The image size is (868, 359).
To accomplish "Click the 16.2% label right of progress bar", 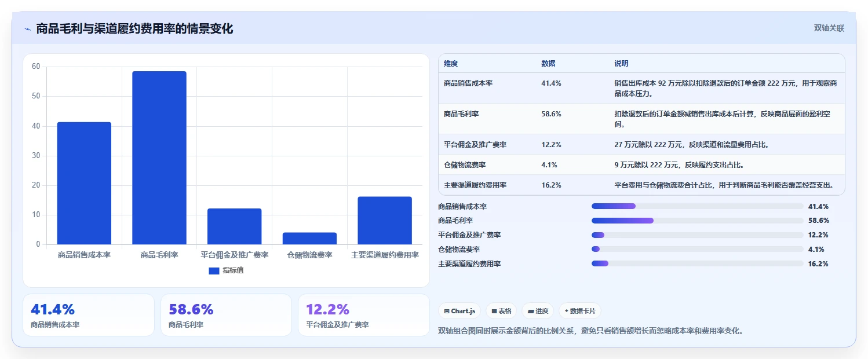I will pos(818,263).
